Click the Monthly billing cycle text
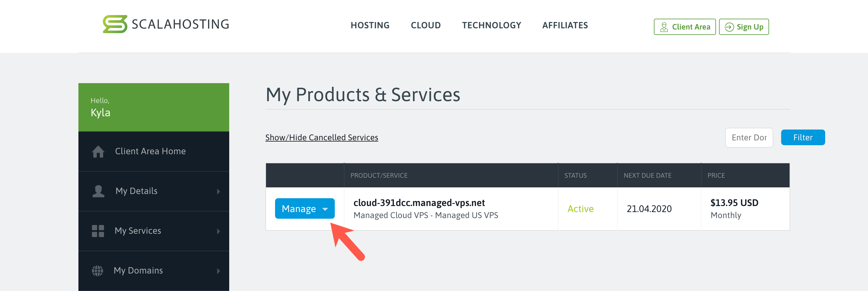868x291 pixels. [725, 215]
